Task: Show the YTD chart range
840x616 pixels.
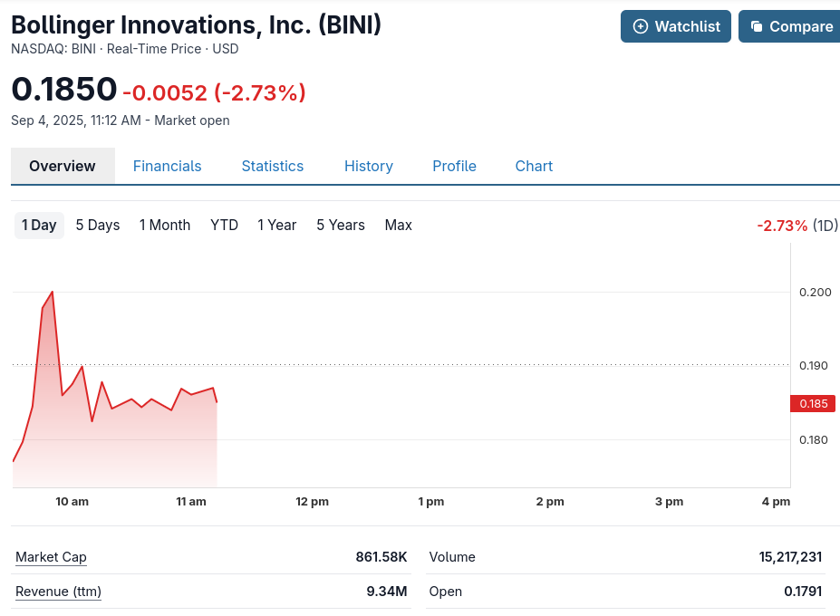Action: [x=224, y=225]
